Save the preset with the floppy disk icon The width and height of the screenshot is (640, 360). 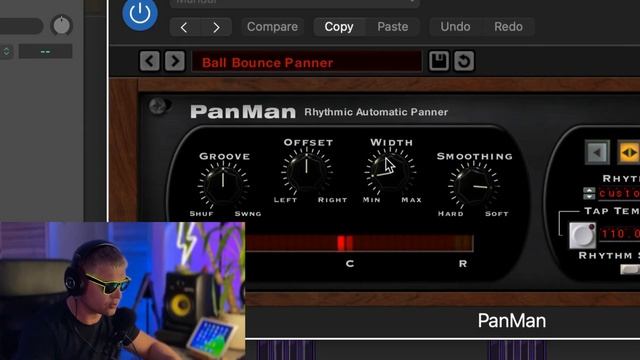[x=439, y=61]
